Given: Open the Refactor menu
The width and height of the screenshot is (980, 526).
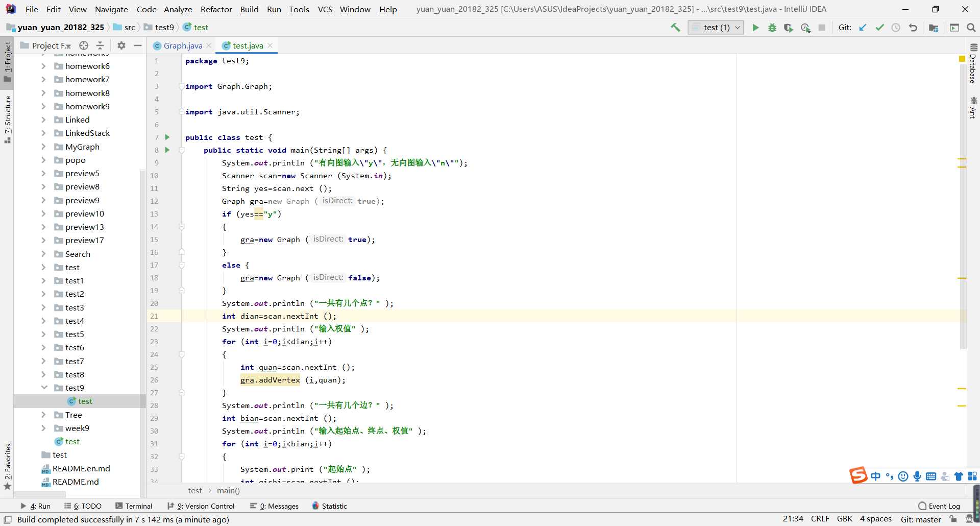Looking at the screenshot, I should point(216,9).
